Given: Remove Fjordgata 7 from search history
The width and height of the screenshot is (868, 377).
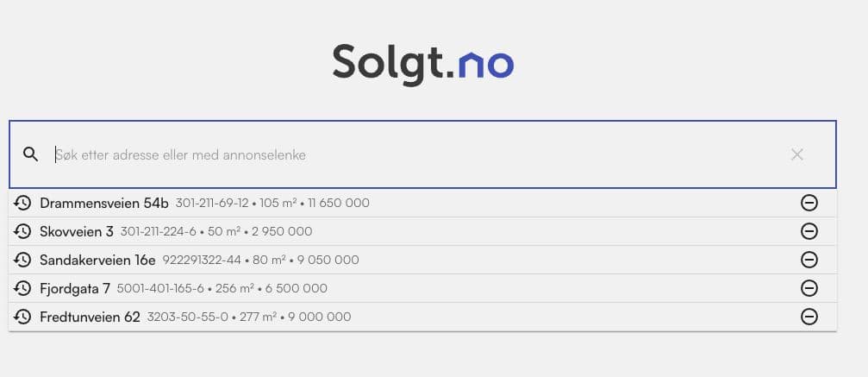Looking at the screenshot, I should pos(809,288).
